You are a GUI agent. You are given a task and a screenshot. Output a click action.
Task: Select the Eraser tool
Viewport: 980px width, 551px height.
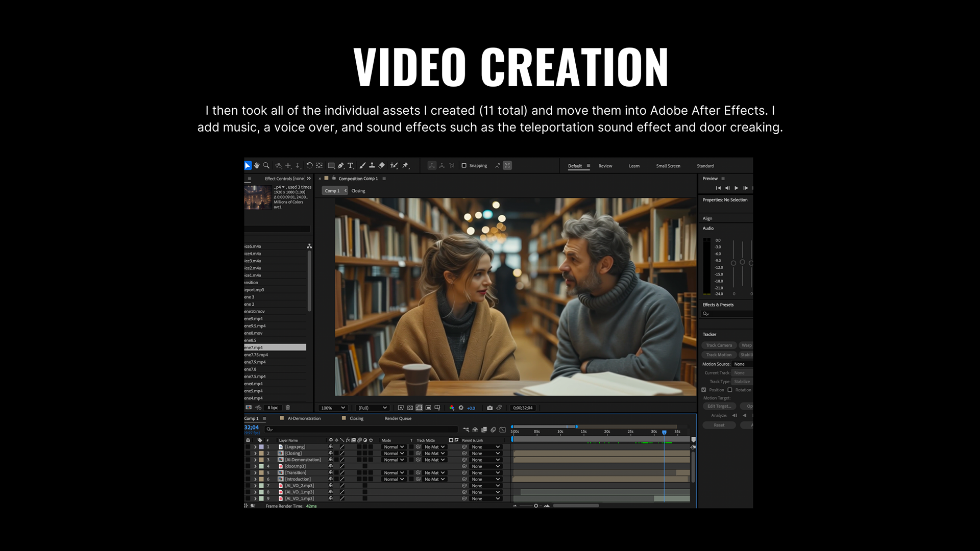click(382, 165)
